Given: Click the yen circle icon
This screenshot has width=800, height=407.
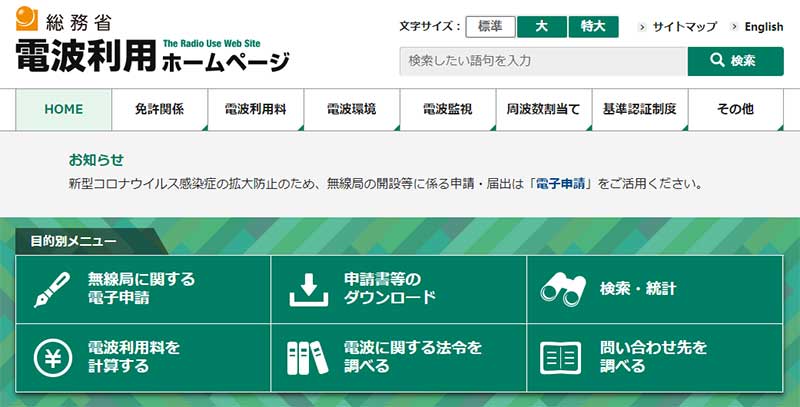Looking at the screenshot, I should click(53, 358).
